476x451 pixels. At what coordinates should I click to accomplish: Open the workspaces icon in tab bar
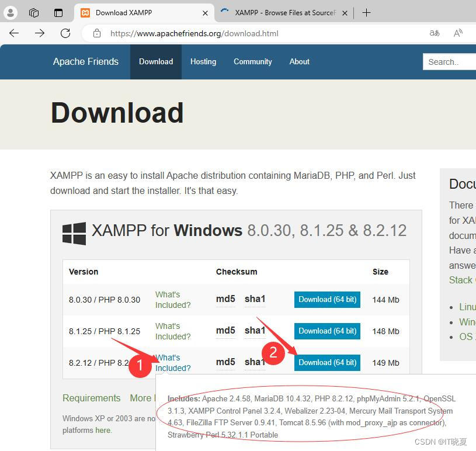pyautogui.click(x=34, y=13)
